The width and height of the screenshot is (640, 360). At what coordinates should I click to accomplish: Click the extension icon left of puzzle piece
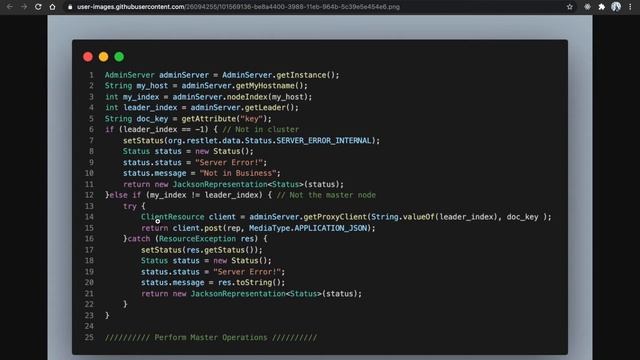click(587, 7)
